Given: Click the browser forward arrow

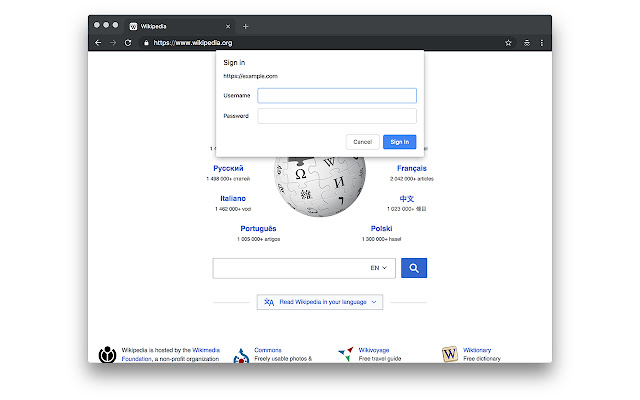Looking at the screenshot, I should point(113,42).
